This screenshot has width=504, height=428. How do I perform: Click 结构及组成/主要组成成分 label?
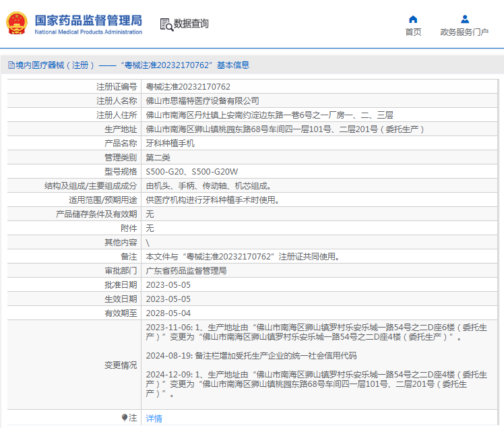[x=91, y=185]
